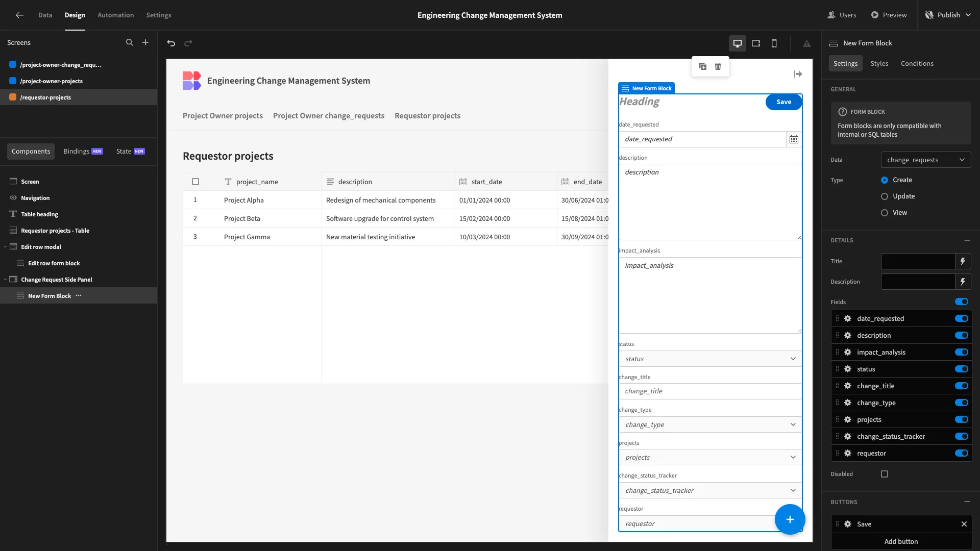The image size is (980, 551).
Task: Open settings gear for change_title field
Action: [848, 386]
